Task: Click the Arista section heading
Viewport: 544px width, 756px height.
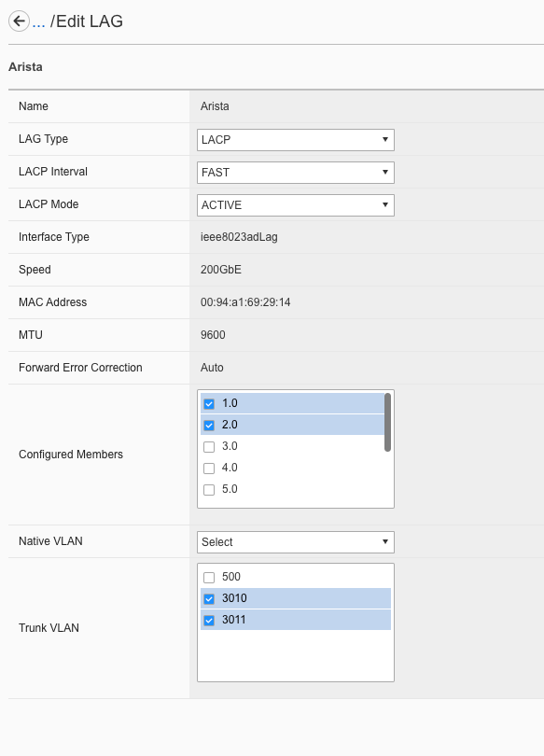Action: (x=25, y=67)
